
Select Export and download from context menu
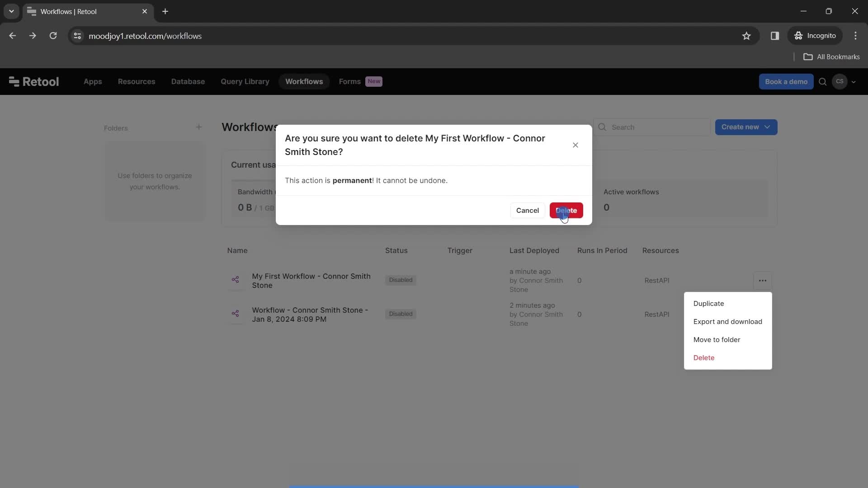click(727, 322)
